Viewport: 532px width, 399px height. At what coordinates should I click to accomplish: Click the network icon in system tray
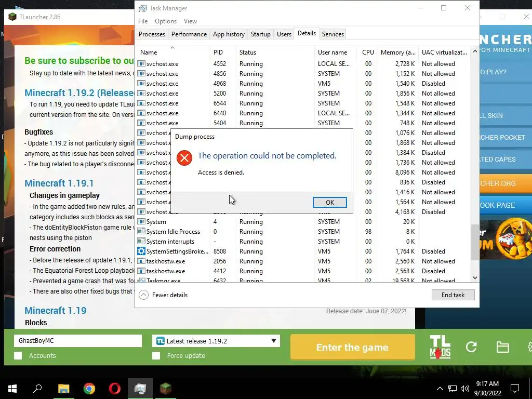(453, 389)
